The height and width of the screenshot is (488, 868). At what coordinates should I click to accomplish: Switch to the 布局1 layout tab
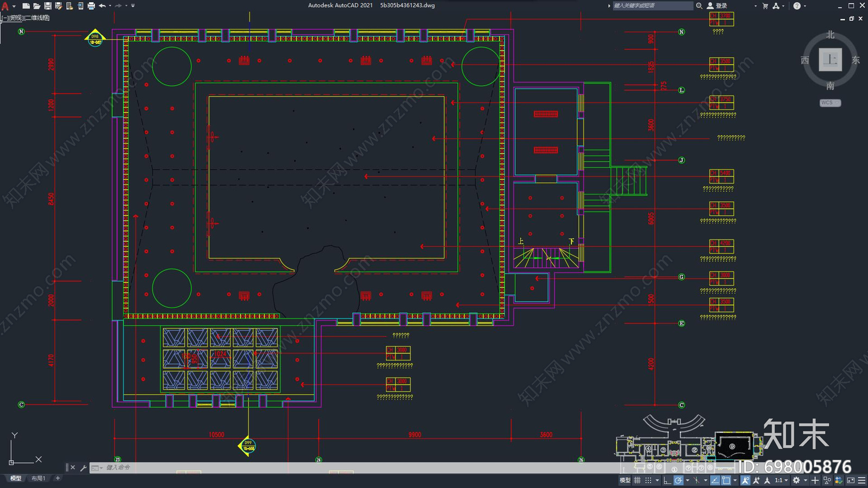pyautogui.click(x=38, y=478)
